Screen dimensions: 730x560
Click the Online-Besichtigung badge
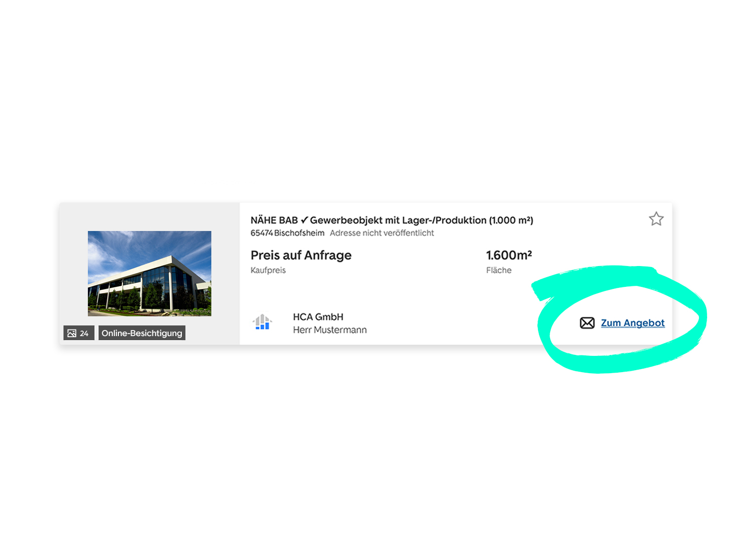click(x=142, y=333)
